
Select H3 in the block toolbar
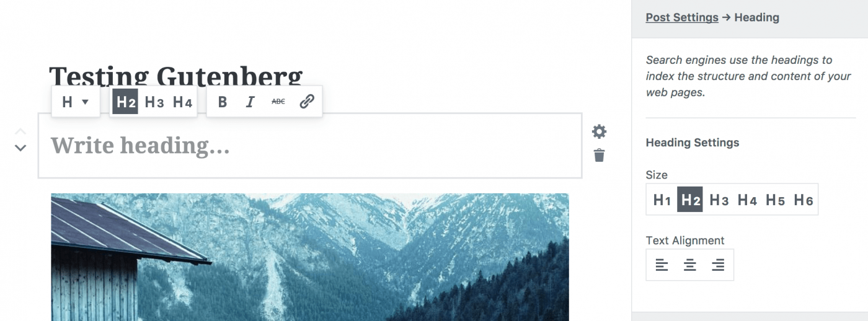[154, 102]
